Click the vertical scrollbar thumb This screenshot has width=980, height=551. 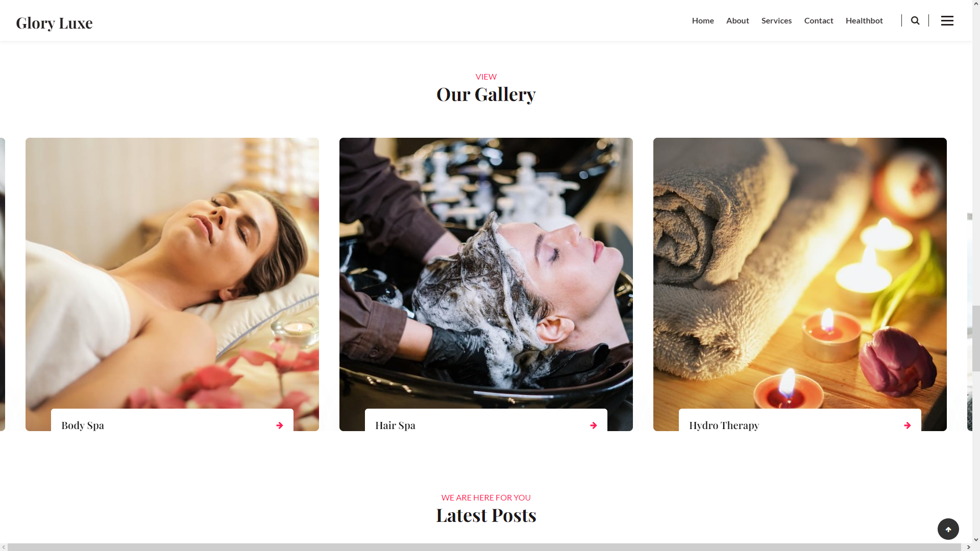[x=976, y=338]
